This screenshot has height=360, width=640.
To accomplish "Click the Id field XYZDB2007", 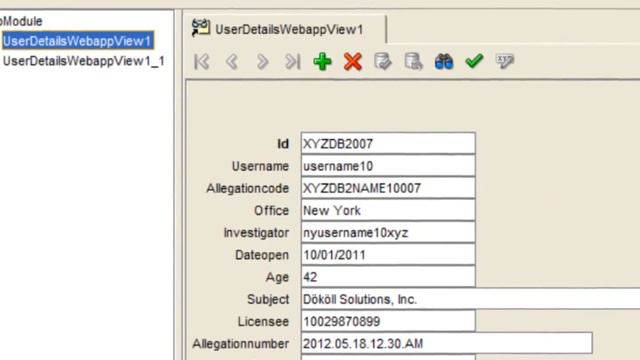I will pos(388,143).
